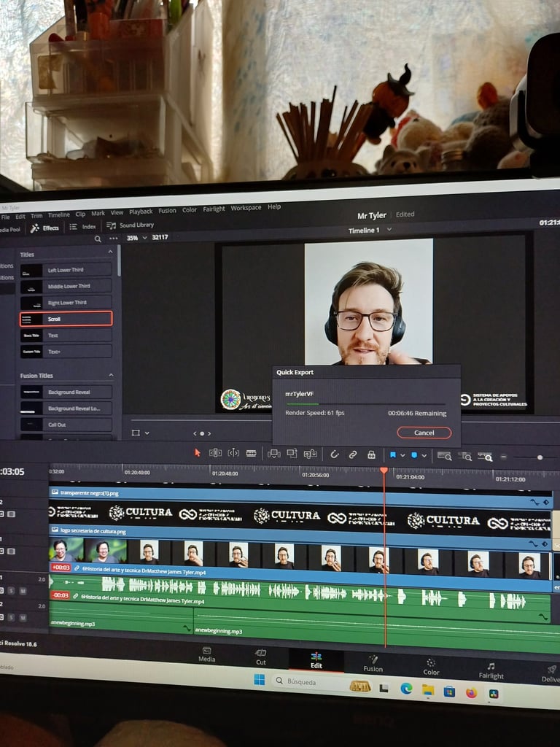This screenshot has height=747, width=560.
Task: Open the three-dot options menu
Action: coord(113,239)
